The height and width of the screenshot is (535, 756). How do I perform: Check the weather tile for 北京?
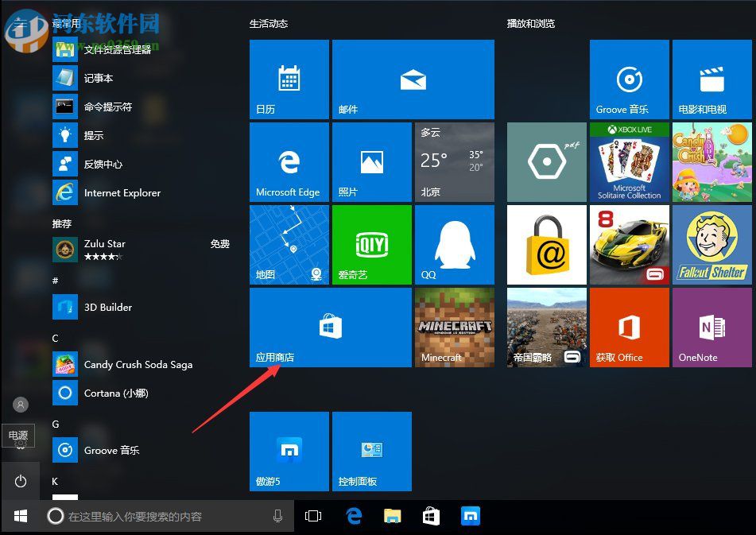(454, 161)
